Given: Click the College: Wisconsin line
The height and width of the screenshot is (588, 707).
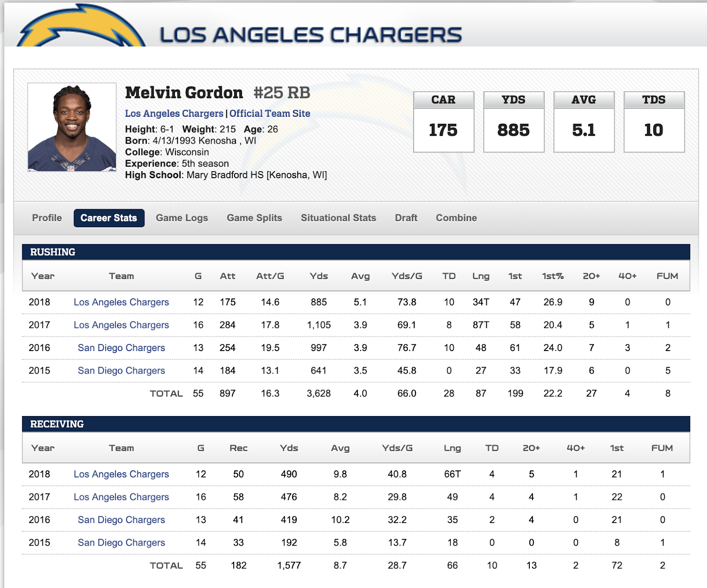Looking at the screenshot, I should click(x=167, y=153).
